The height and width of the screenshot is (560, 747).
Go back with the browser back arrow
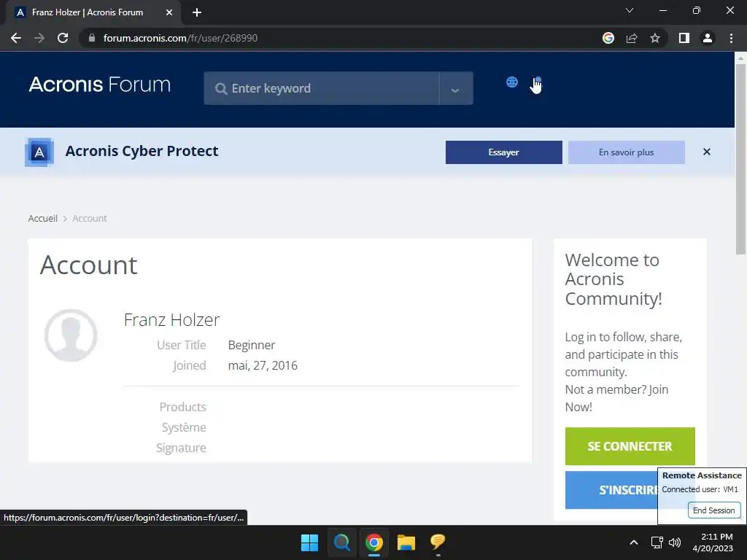[16, 38]
